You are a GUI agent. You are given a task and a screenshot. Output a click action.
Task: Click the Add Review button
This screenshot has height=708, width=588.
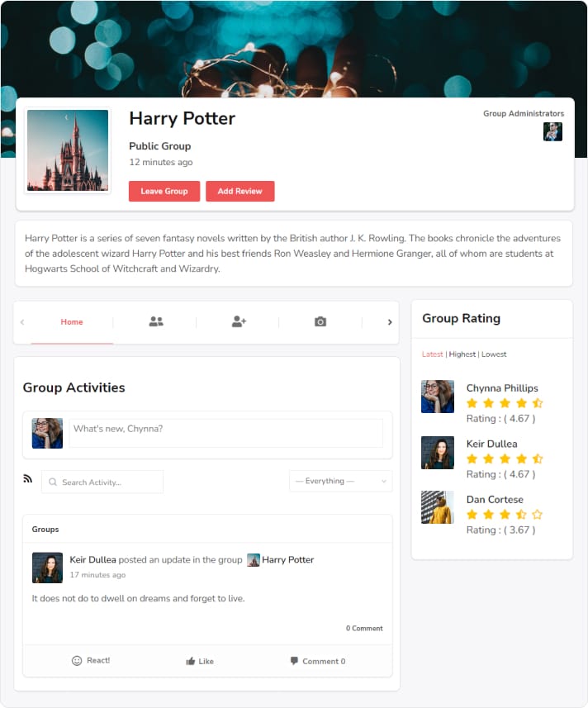[x=240, y=192]
